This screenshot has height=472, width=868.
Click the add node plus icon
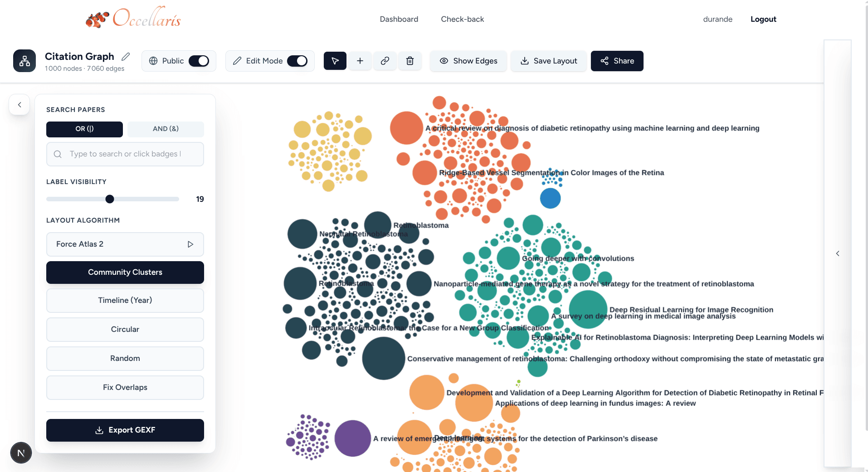pos(360,61)
